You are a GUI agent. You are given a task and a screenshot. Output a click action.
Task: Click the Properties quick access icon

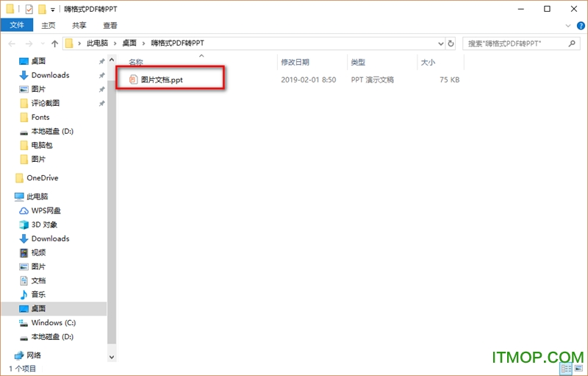tap(29, 9)
